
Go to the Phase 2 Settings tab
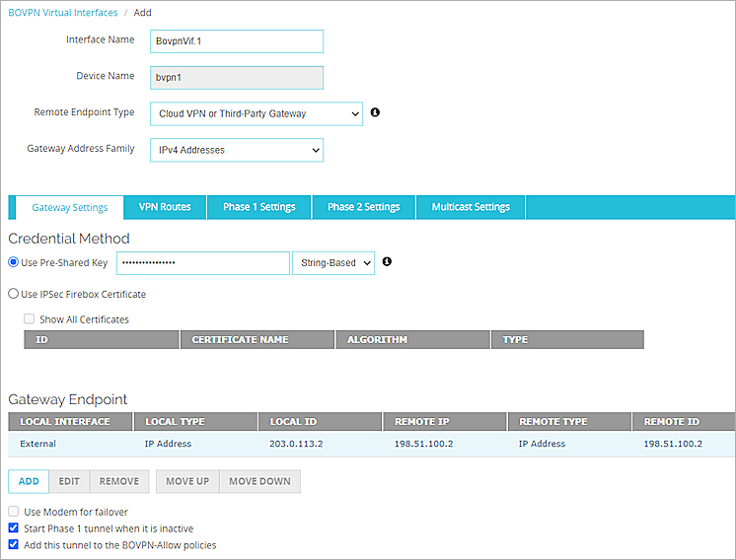coord(363,207)
